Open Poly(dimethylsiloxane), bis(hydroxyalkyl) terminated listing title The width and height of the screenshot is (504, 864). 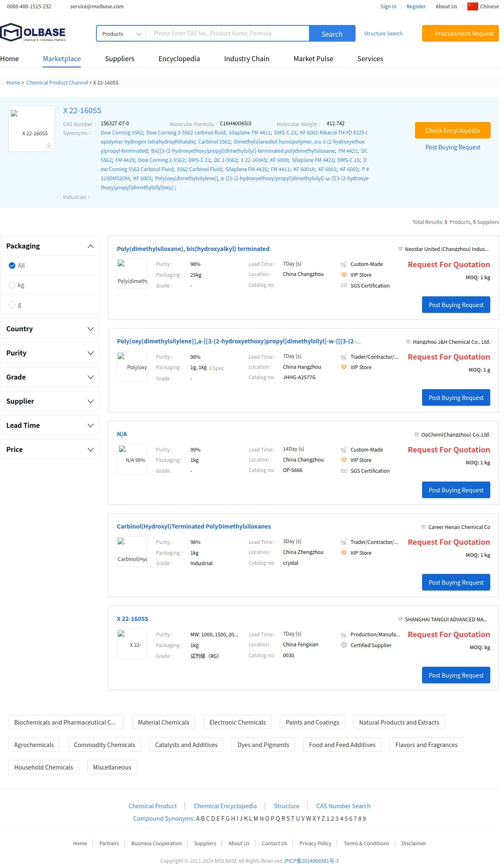coord(193,249)
